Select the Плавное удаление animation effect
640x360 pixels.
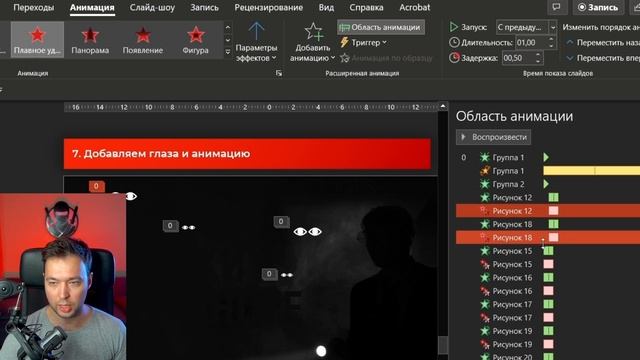[37, 40]
